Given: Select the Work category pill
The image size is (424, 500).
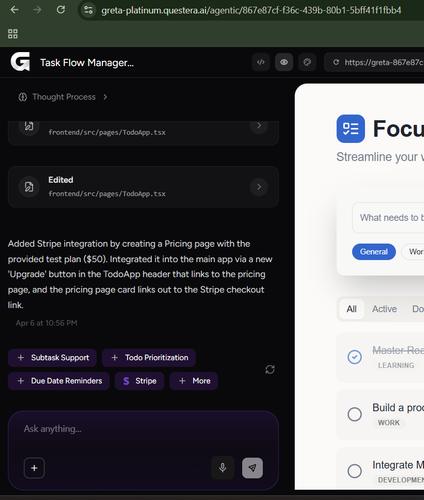Looking at the screenshot, I should [413, 252].
